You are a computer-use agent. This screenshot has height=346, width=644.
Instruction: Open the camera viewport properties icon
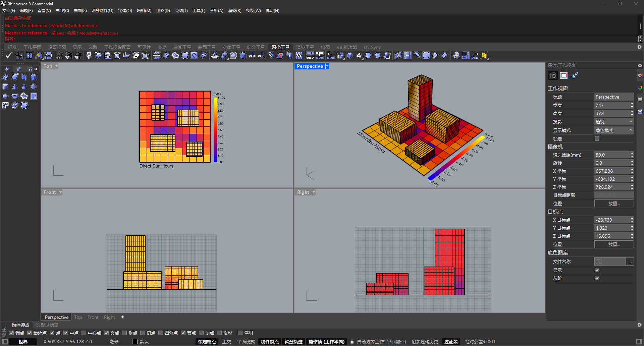[553, 75]
